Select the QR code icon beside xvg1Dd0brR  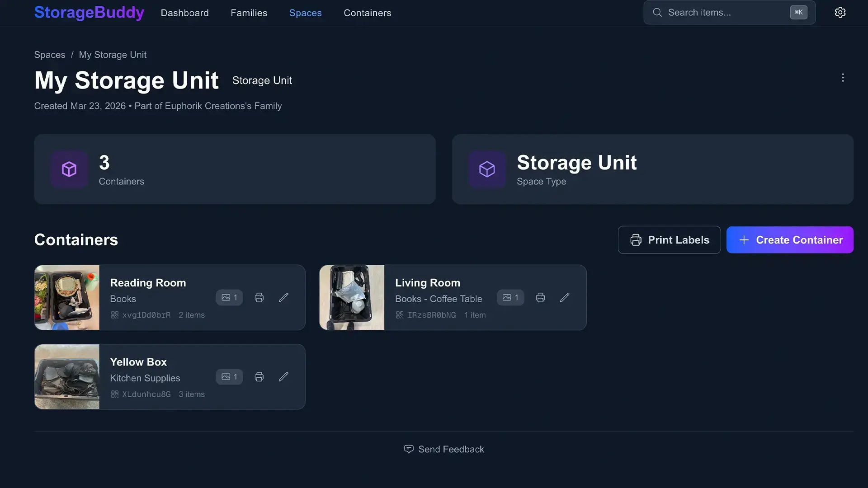click(115, 314)
